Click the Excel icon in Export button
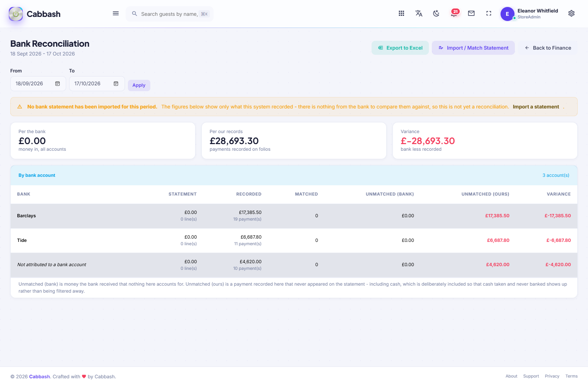 (381, 48)
